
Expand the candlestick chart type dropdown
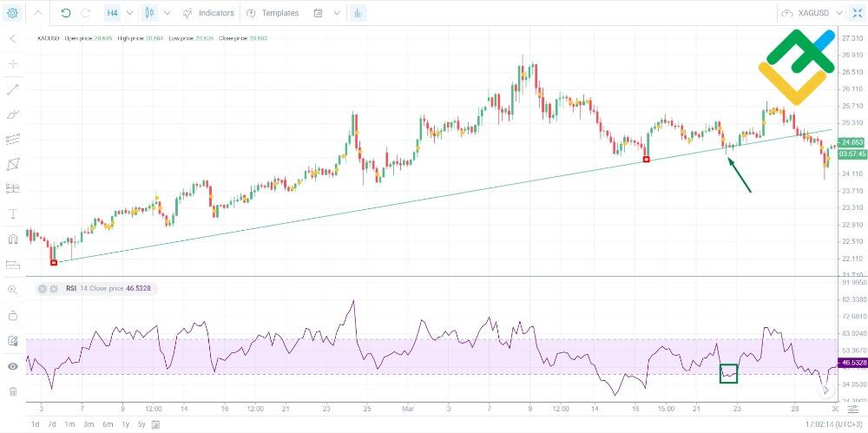168,13
